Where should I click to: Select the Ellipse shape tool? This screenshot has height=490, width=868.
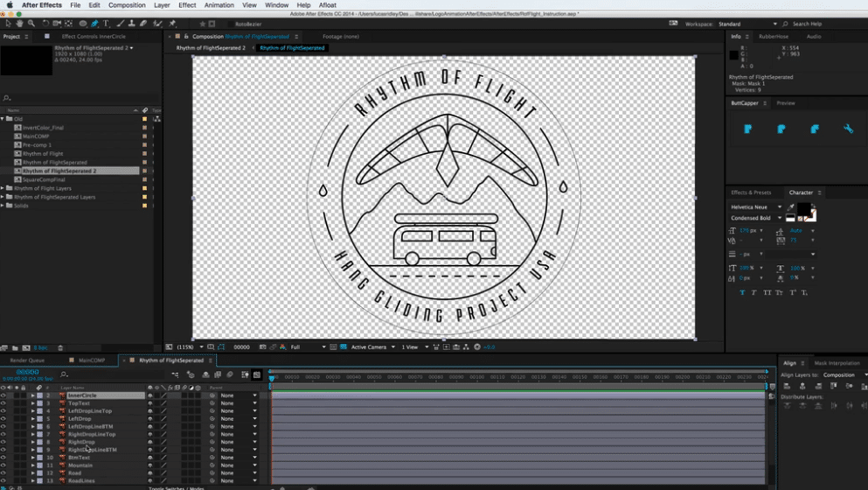pos(82,24)
